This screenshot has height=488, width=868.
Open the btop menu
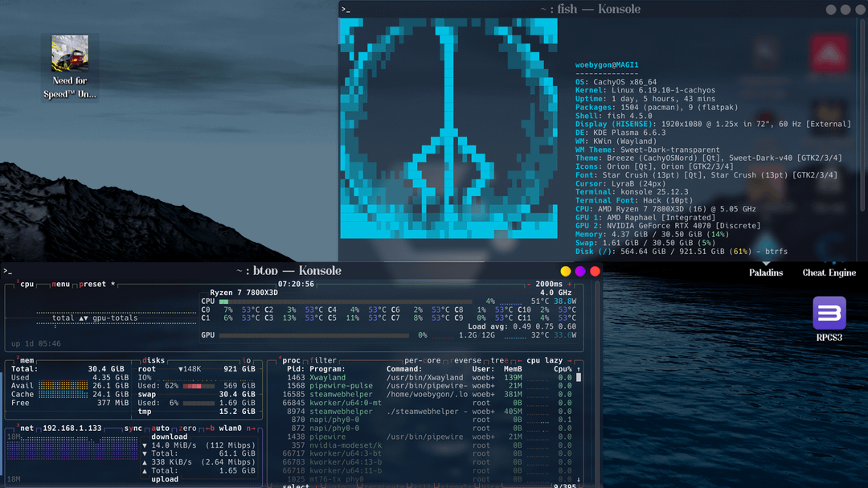(62, 284)
